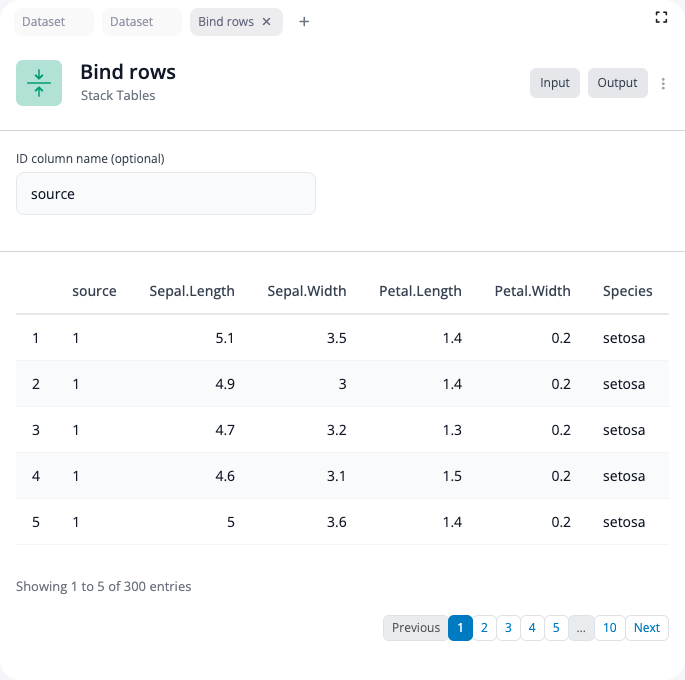This screenshot has height=680, width=685.
Task: Click the fullscreen expand icon
Action: click(660, 17)
